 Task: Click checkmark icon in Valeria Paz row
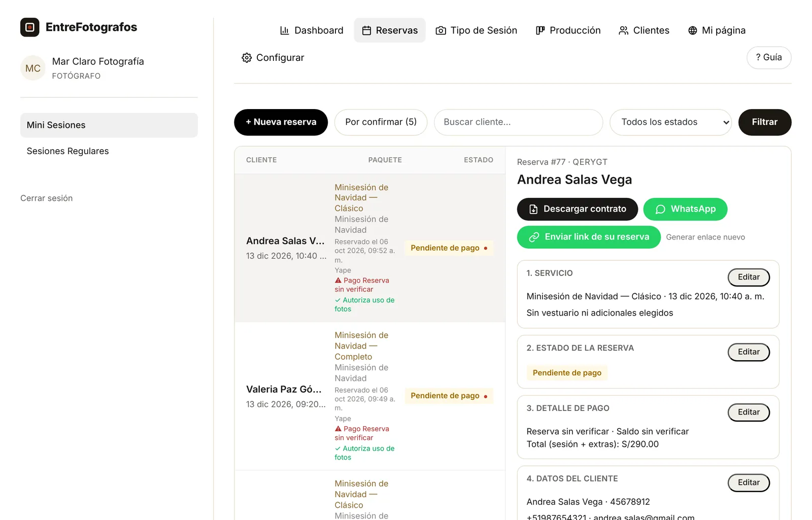pos(337,448)
